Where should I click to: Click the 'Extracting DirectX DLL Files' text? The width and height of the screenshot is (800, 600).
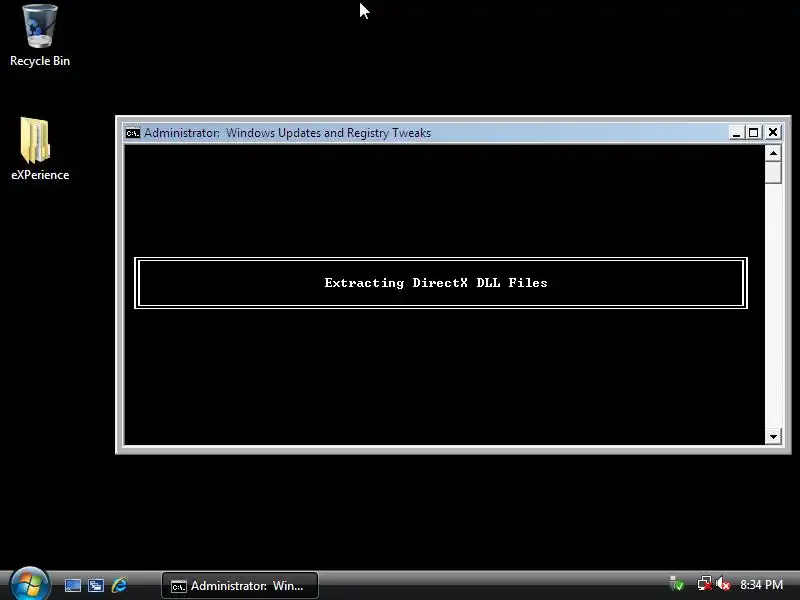[x=436, y=283]
